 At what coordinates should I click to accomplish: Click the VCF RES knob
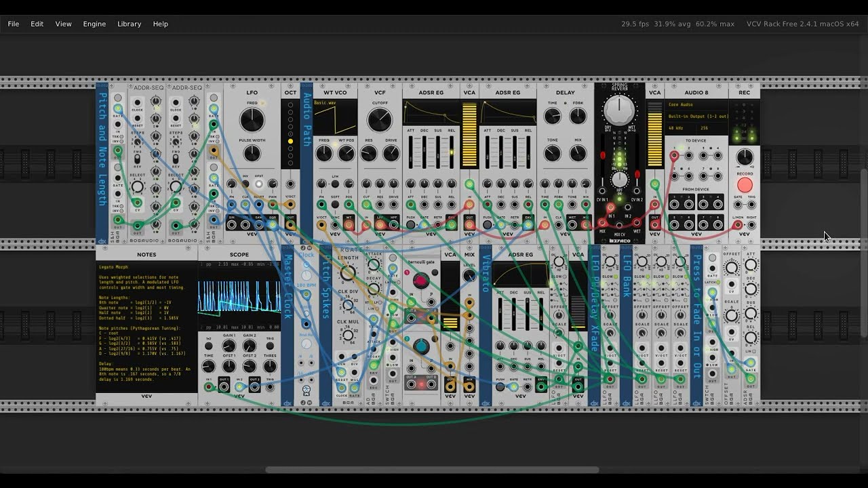369,153
